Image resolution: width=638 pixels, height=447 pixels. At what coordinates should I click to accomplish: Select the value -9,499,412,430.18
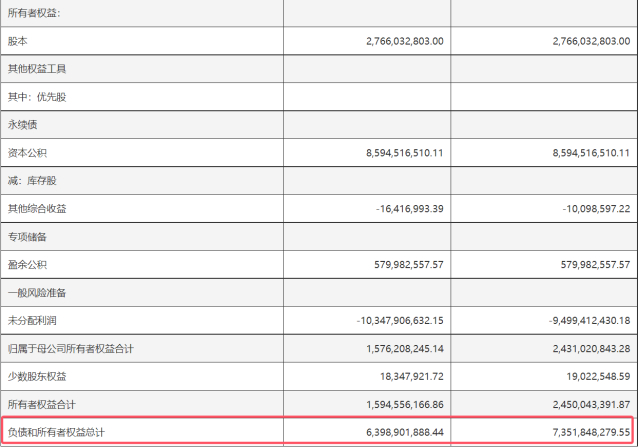tap(576, 321)
